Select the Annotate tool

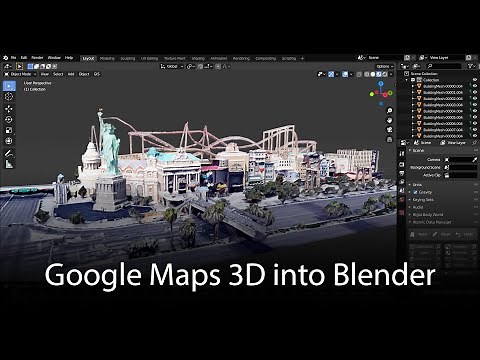point(9,153)
